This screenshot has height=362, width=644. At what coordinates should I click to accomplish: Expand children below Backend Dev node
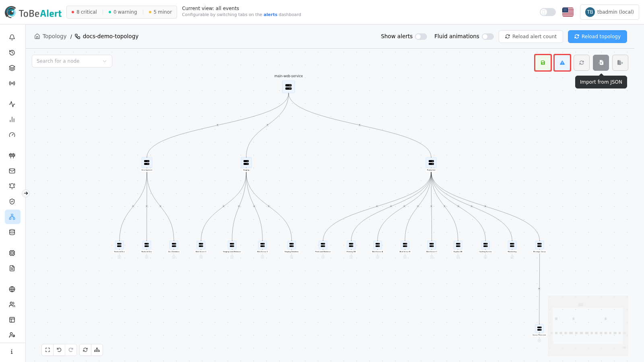[x=147, y=257]
